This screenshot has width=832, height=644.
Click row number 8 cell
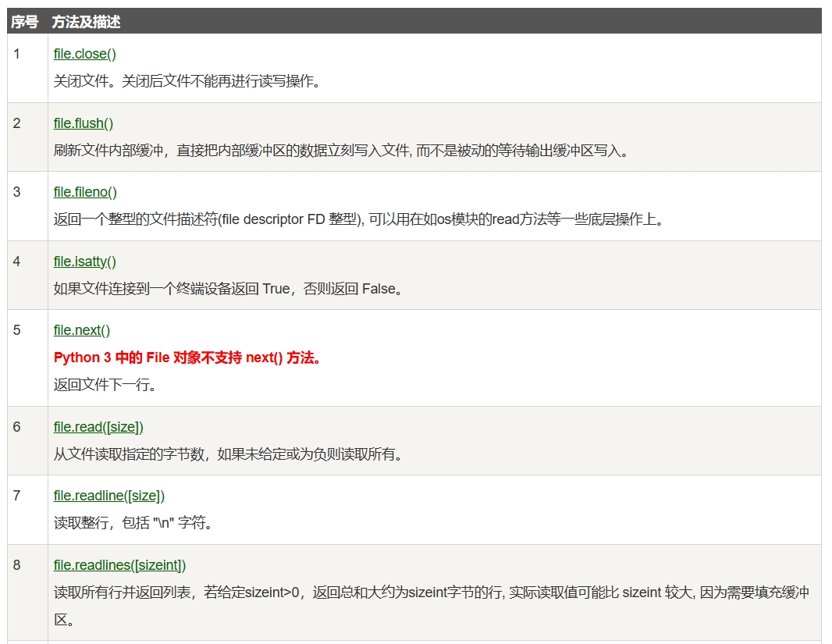(17, 565)
